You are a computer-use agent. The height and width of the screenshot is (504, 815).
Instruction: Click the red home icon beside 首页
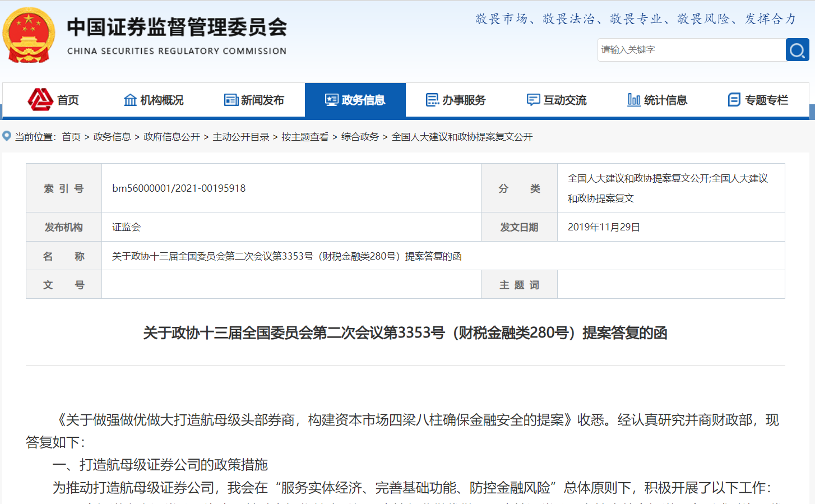point(40,100)
